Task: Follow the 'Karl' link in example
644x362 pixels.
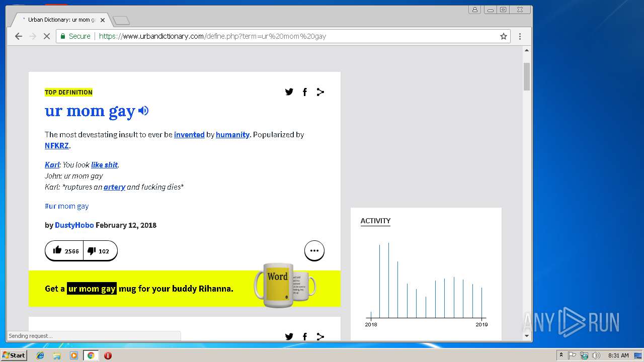Action: (x=52, y=165)
